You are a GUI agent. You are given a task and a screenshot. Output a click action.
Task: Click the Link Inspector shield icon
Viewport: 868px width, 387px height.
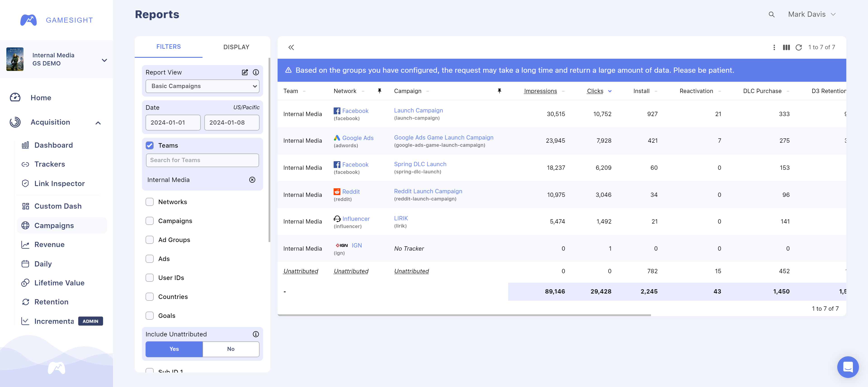pos(25,183)
